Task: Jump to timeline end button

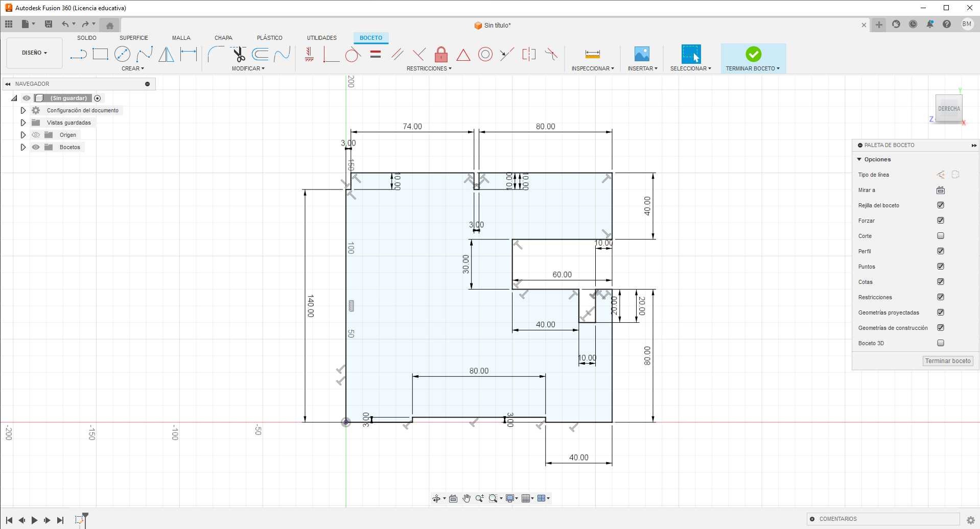Action: tap(60, 520)
